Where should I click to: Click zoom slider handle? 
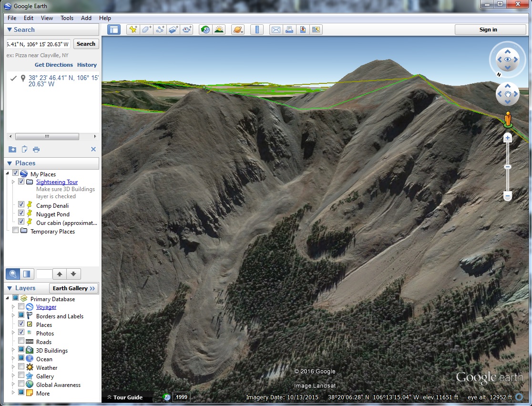pyautogui.click(x=508, y=166)
